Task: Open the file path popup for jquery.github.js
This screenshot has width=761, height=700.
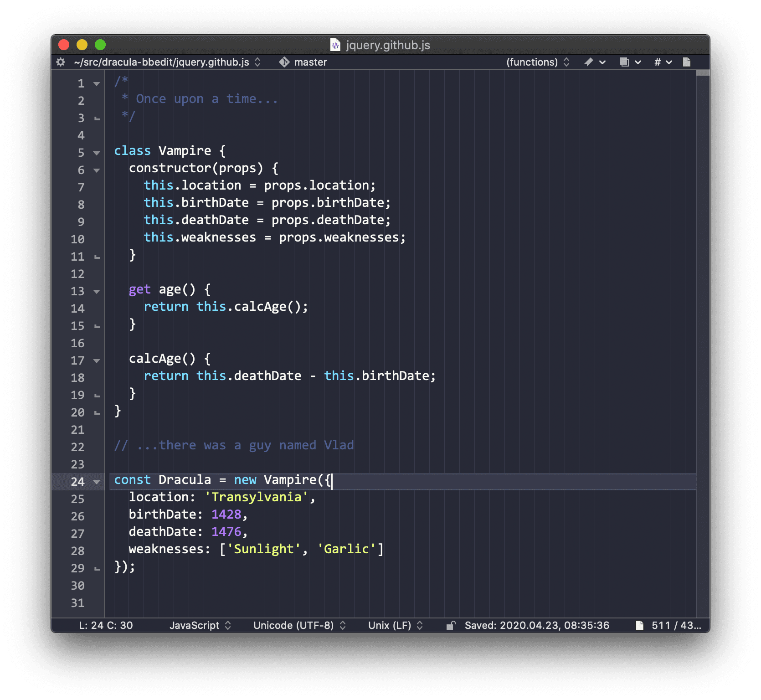Action: coord(167,62)
